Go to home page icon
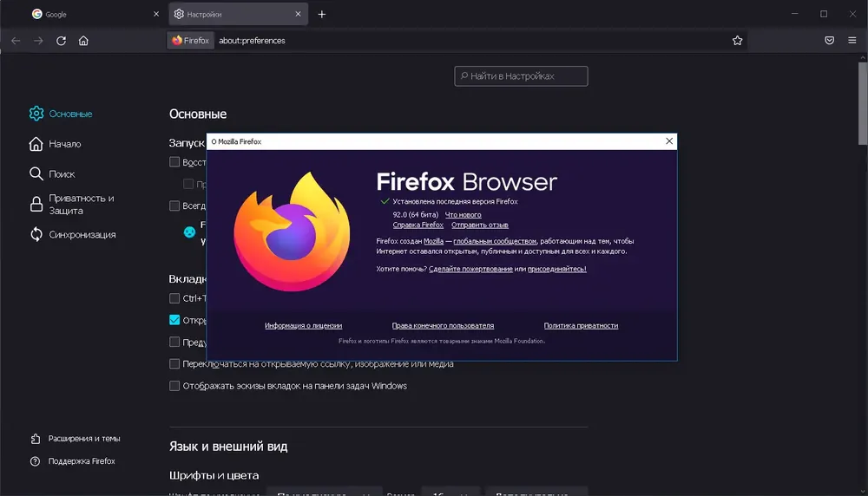 pos(83,41)
